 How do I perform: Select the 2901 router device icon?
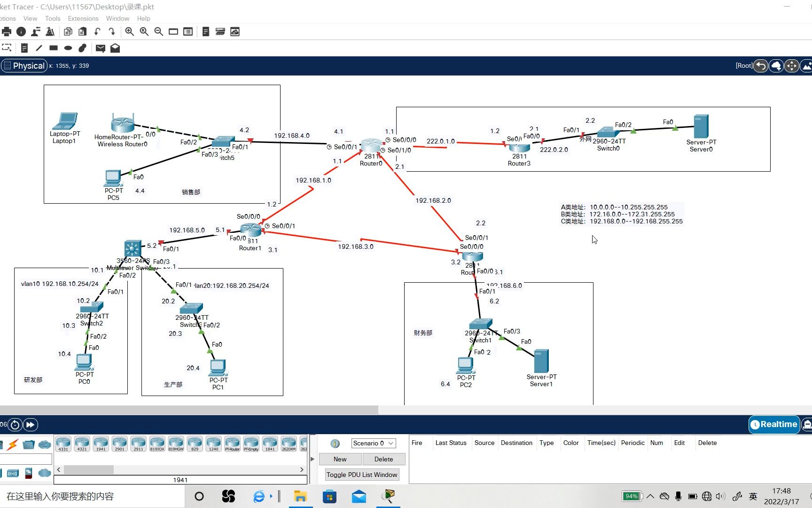119,444
